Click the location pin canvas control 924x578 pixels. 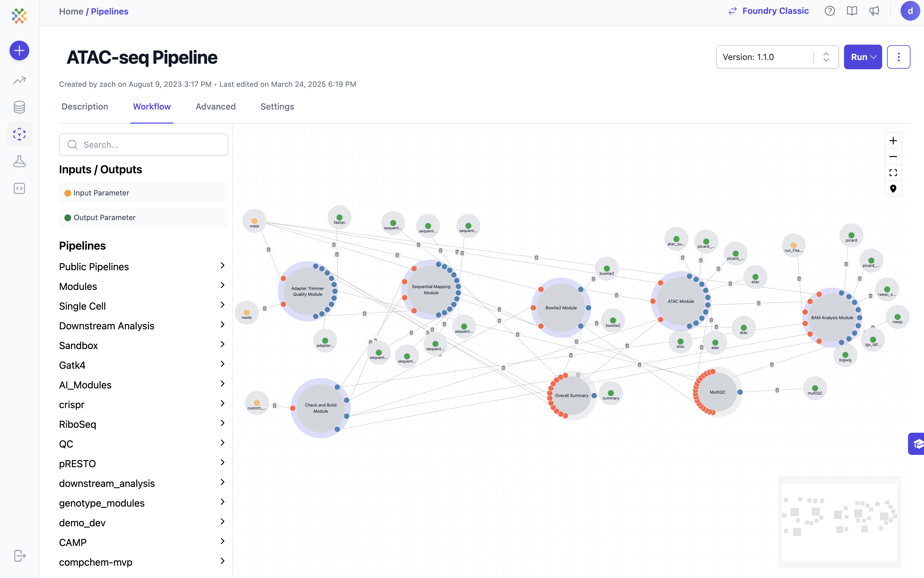click(893, 188)
